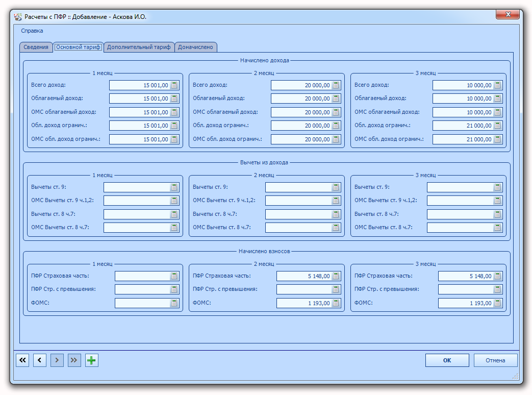The height and width of the screenshot is (395, 532).
Task: Open calculator for month 3 ФОМС
Action: click(x=497, y=303)
